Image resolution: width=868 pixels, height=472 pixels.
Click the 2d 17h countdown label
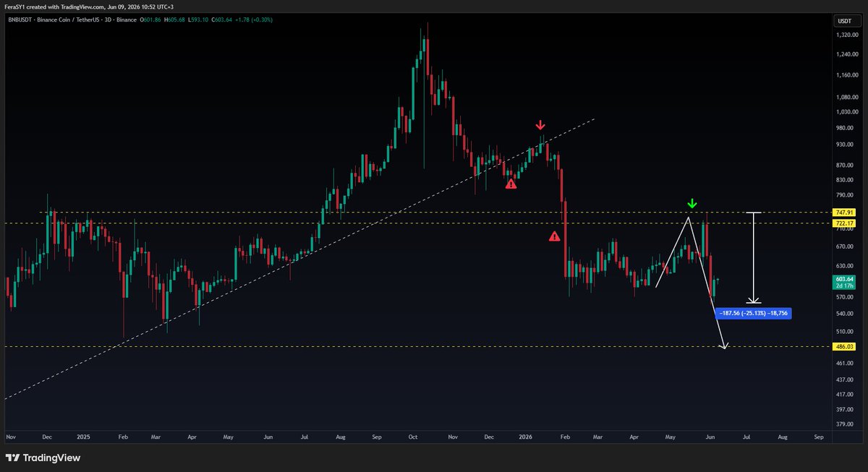point(844,286)
